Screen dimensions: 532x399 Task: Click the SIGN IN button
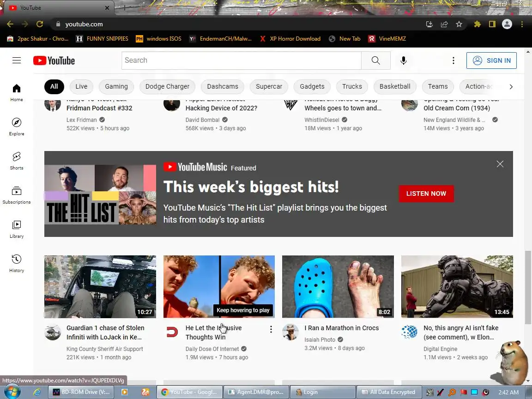pos(491,60)
